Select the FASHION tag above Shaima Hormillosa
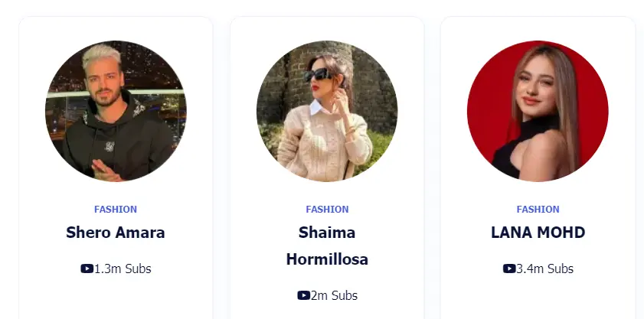This screenshot has width=644, height=319. click(x=327, y=209)
